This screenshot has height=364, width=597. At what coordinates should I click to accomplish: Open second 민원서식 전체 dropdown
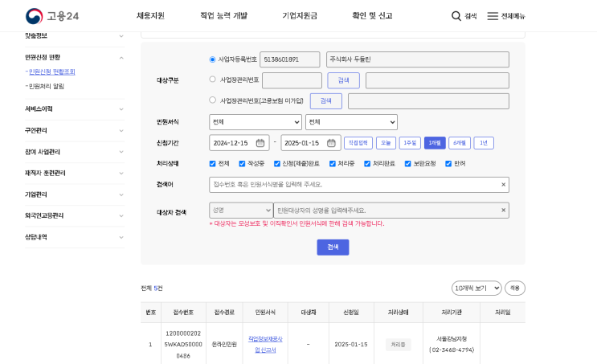[351, 122]
